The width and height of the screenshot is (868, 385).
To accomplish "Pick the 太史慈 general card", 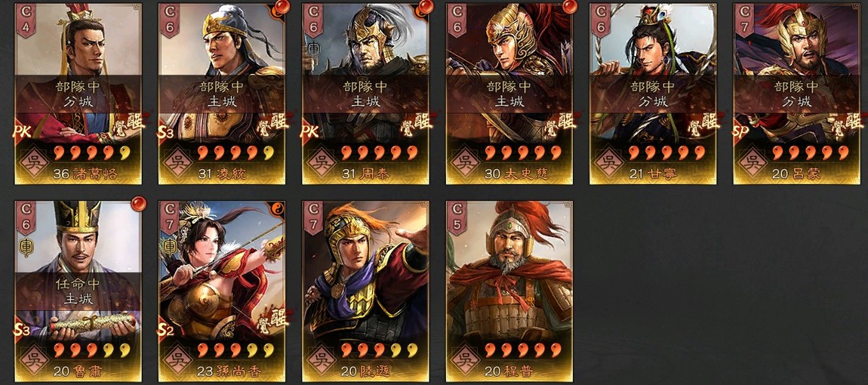I will [x=509, y=94].
